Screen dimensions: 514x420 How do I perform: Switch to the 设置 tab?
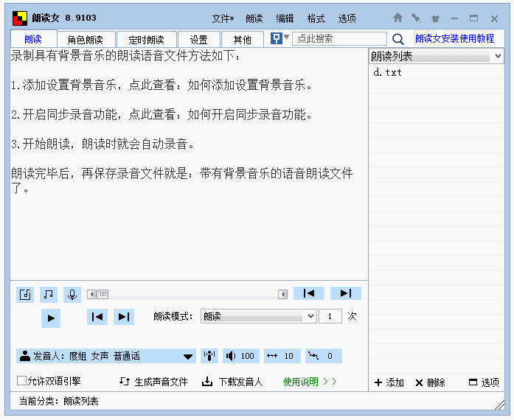pos(199,40)
